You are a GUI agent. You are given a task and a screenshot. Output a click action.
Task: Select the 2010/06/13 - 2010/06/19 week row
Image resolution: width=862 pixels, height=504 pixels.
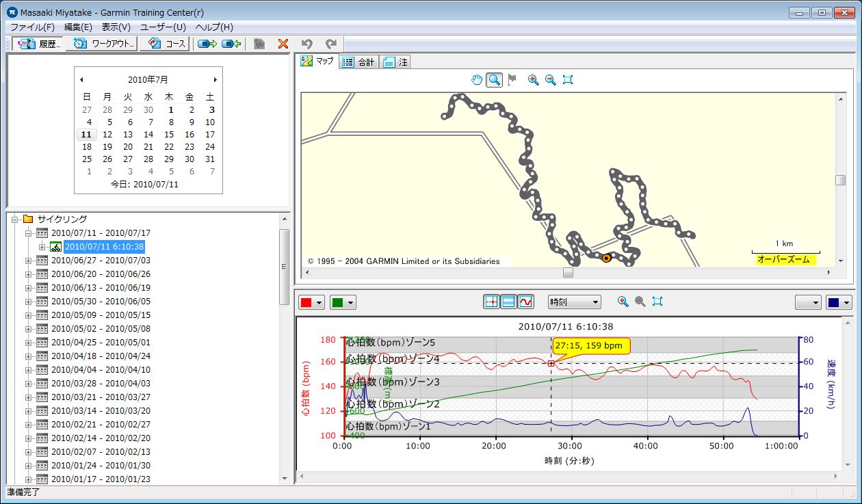101,288
